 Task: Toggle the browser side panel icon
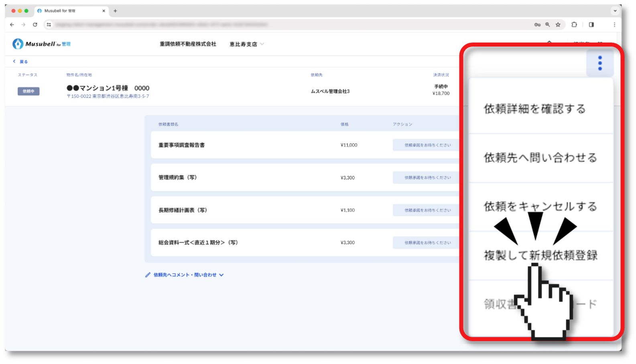click(591, 24)
